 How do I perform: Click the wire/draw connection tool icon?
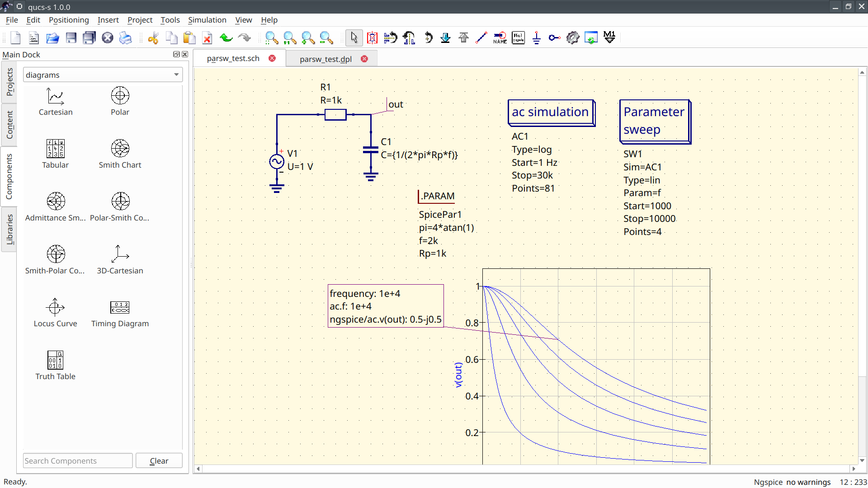(481, 38)
